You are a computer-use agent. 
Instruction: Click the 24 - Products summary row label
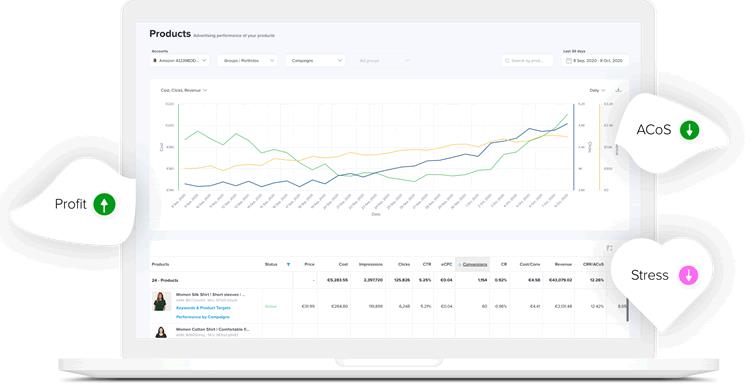pyautogui.click(x=165, y=280)
